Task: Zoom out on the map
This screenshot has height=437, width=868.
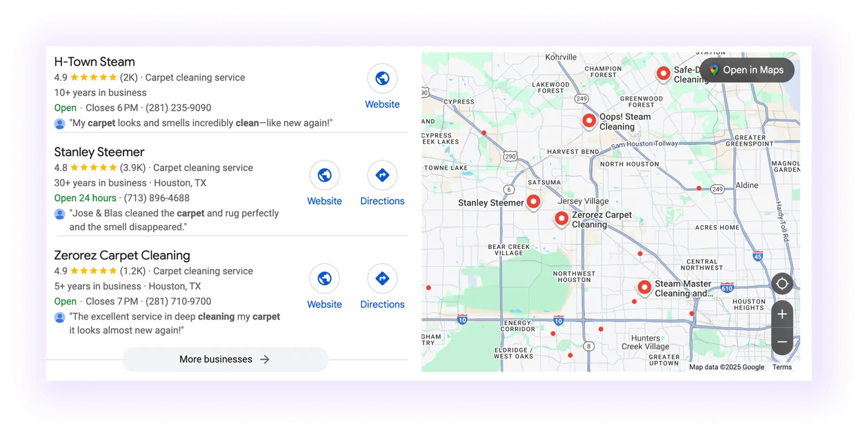Action: [782, 341]
